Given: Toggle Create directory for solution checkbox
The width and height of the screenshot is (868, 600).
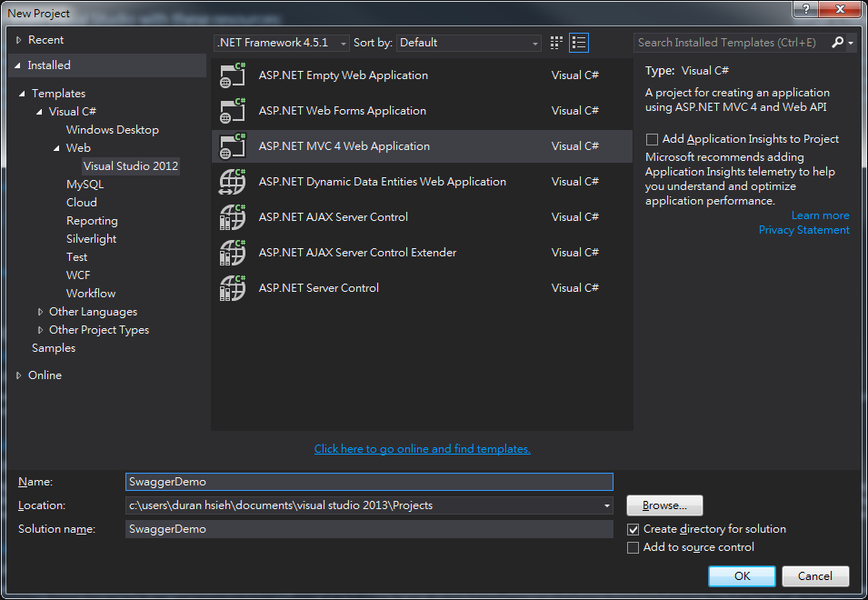Looking at the screenshot, I should click(634, 530).
